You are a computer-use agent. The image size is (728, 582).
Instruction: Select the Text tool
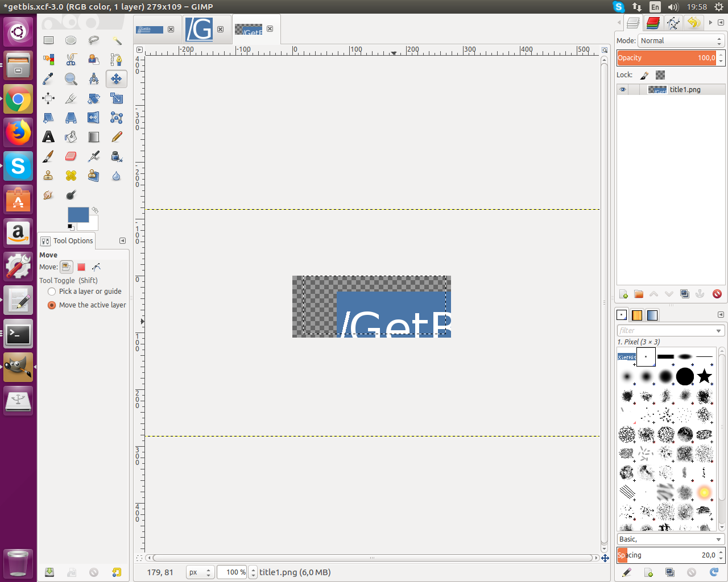[x=48, y=137]
